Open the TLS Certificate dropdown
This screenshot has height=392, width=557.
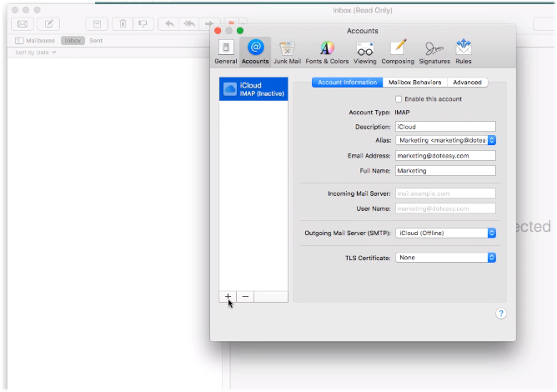(445, 258)
